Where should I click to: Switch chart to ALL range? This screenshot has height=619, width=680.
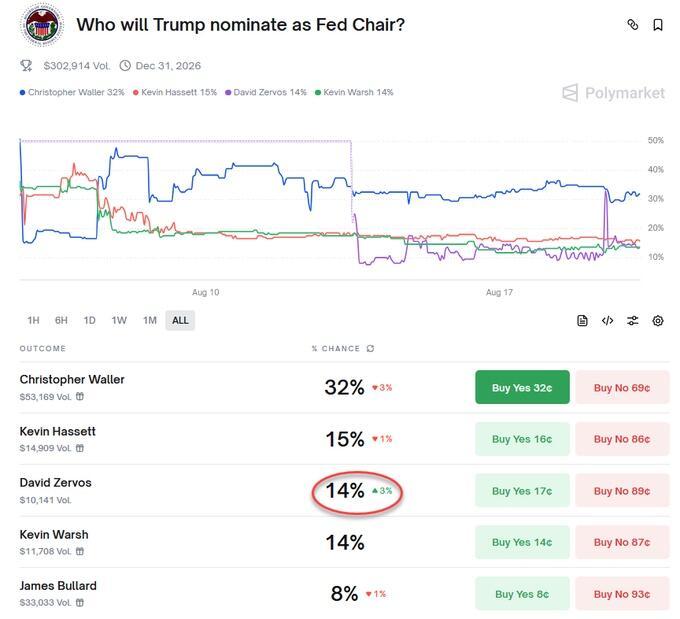click(180, 321)
